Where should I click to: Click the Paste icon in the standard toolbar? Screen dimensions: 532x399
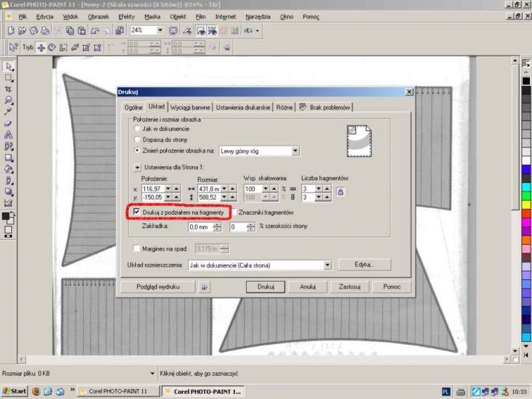click(82, 31)
